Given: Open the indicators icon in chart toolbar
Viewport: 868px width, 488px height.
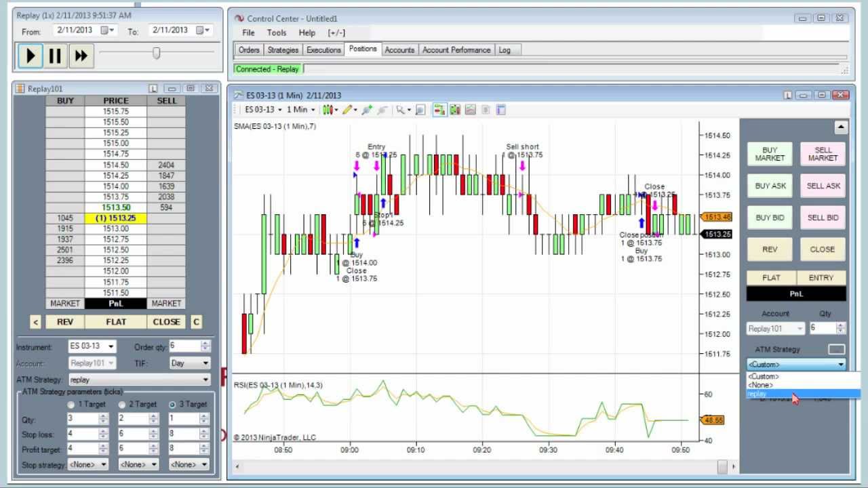Looking at the screenshot, I should coord(470,110).
